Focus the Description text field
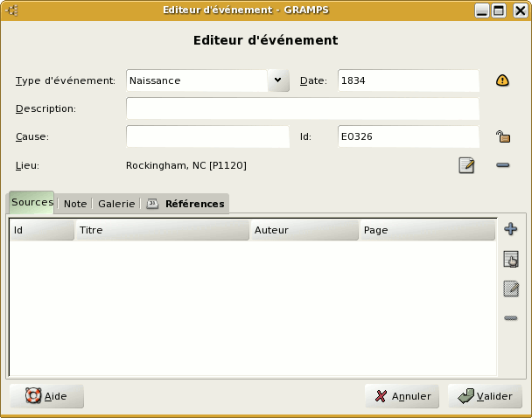Viewport: 532px width, 418px height. (x=303, y=108)
